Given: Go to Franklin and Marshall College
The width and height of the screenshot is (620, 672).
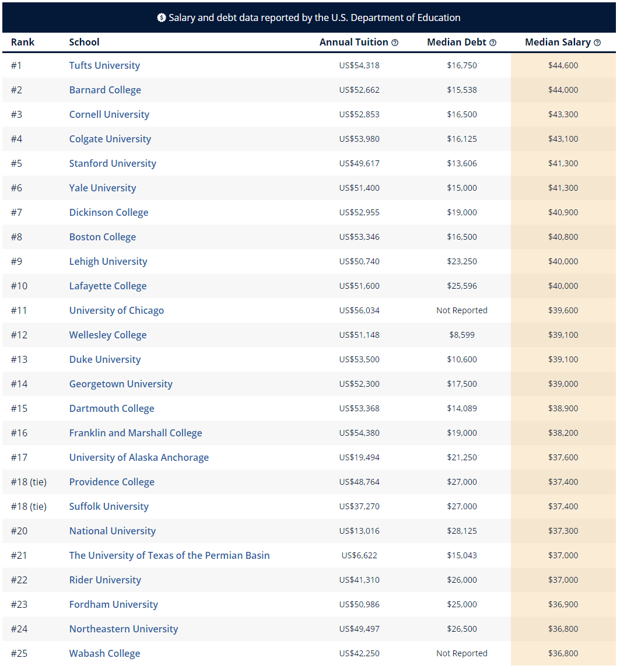Looking at the screenshot, I should (135, 433).
